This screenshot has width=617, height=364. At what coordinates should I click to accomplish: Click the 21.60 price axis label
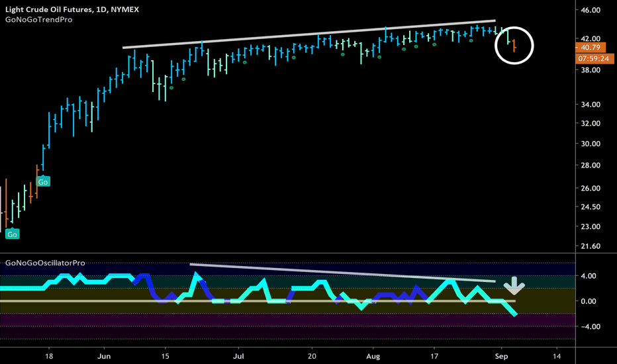tap(591, 246)
